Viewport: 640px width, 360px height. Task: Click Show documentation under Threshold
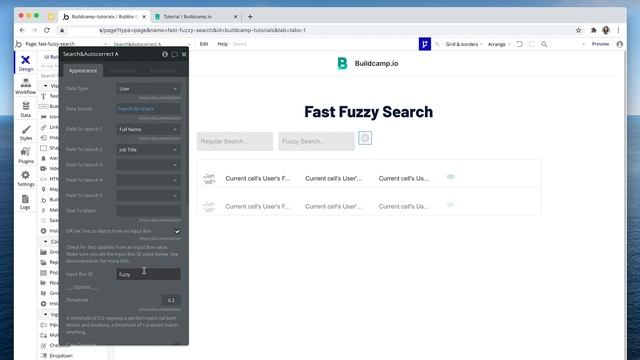pos(160,309)
